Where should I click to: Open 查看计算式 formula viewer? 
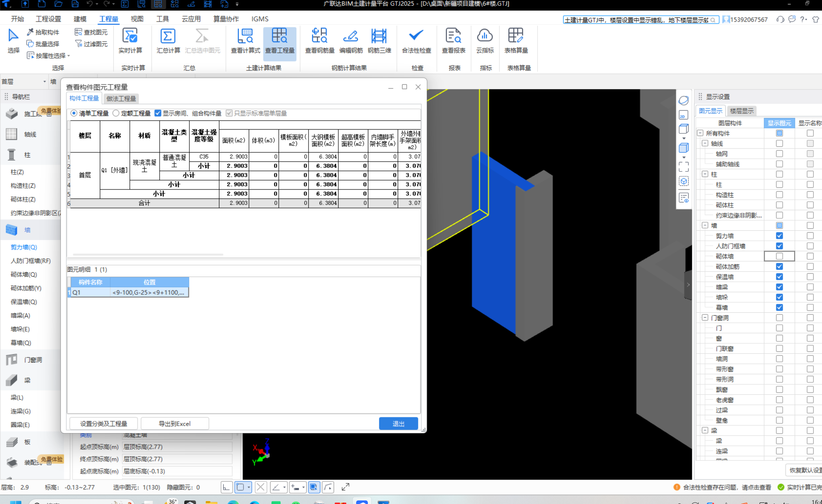[x=245, y=41]
